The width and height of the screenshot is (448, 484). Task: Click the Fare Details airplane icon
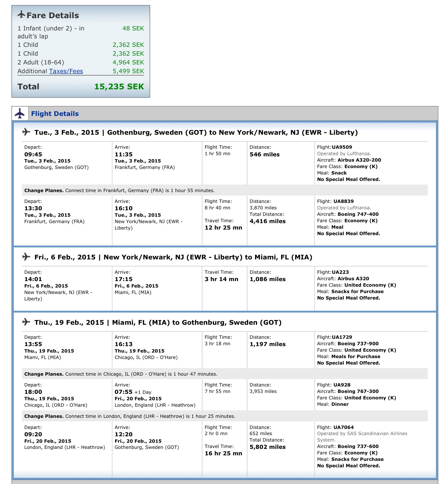click(x=21, y=14)
